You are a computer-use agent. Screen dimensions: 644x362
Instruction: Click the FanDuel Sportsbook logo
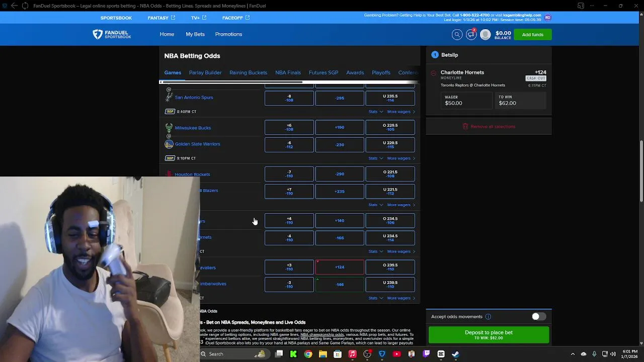click(112, 34)
